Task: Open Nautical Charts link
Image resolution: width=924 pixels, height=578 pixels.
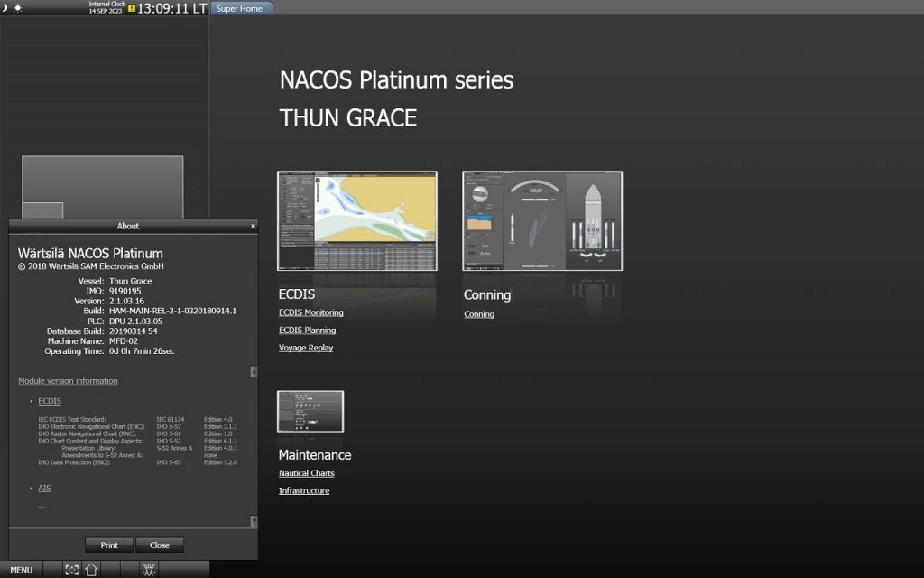Action: 307,473
